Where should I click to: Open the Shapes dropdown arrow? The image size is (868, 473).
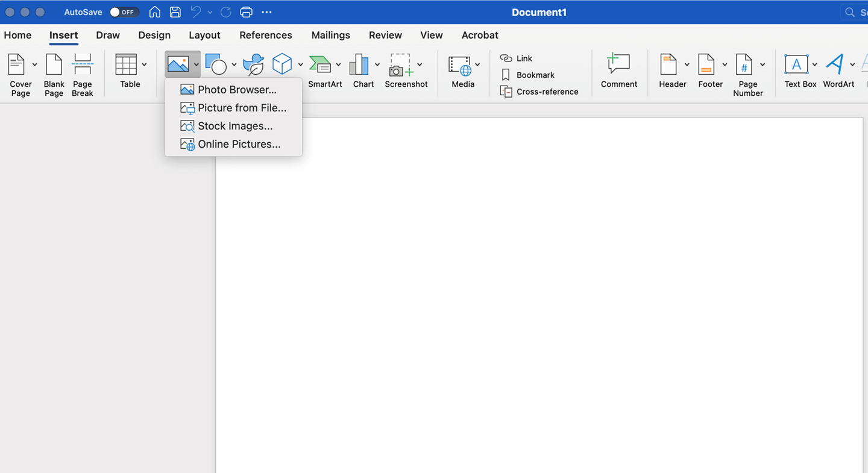point(234,64)
